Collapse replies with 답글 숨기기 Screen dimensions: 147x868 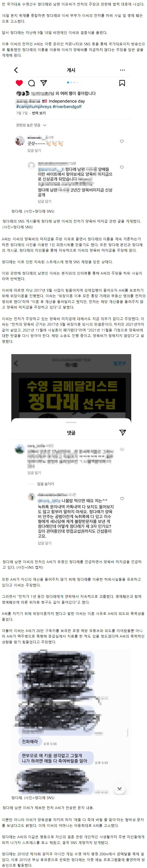pyautogui.click(x=46, y=484)
